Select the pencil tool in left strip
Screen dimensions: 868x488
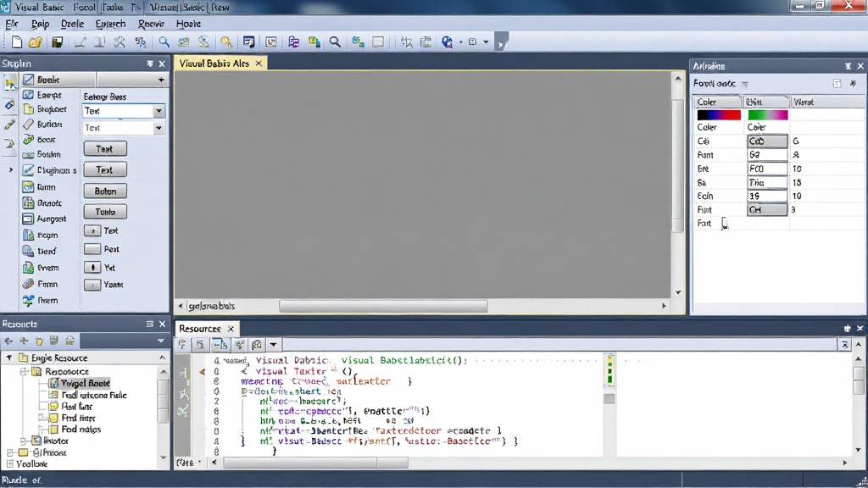pyautogui.click(x=9, y=125)
